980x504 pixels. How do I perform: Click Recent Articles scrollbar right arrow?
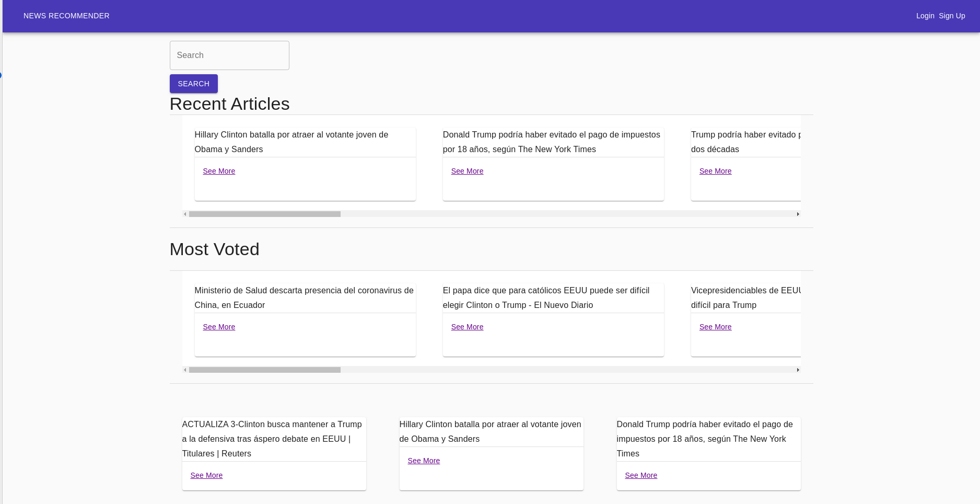click(798, 214)
